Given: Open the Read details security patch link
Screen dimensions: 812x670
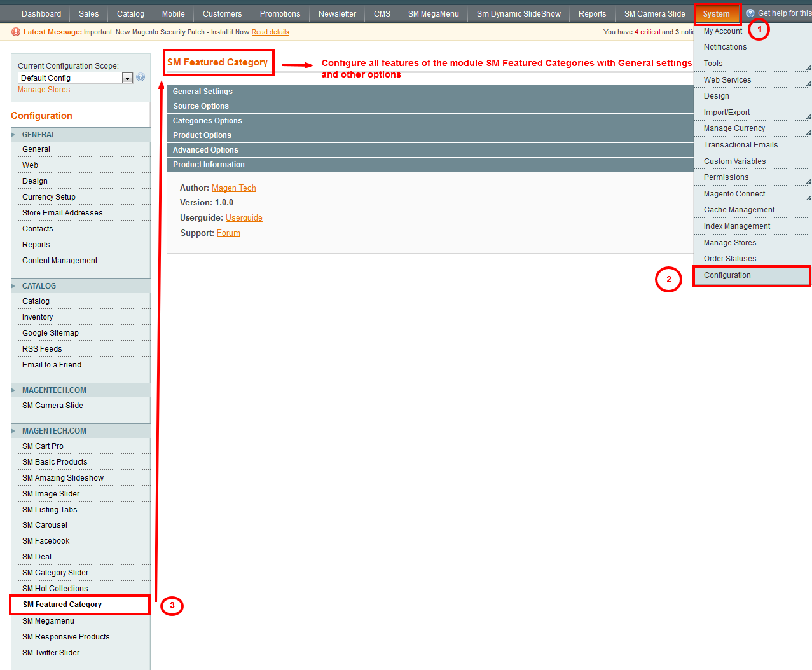Looking at the screenshot, I should (x=270, y=32).
